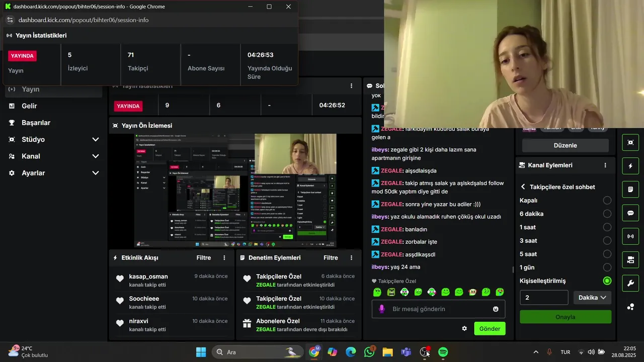Click Abonelere Özel moderation entry
644x362 pixels.
pos(299,325)
